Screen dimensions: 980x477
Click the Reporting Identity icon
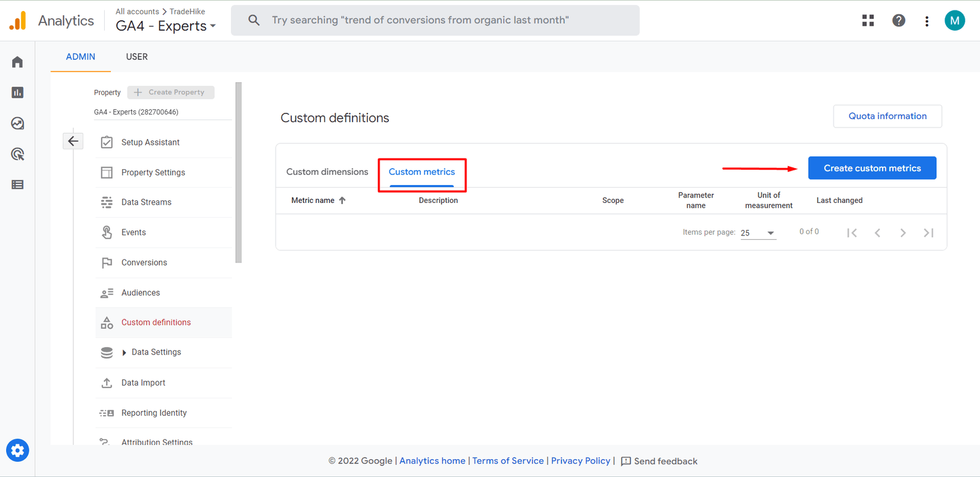click(x=107, y=413)
